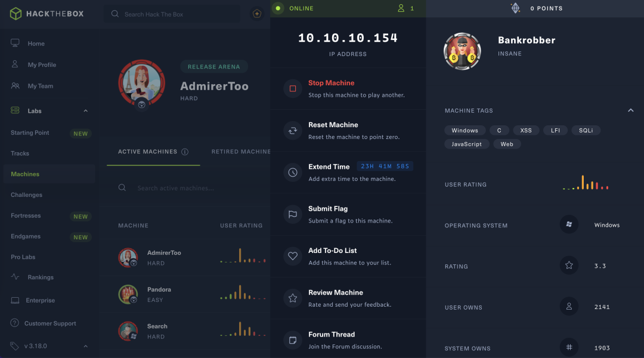Viewport: 644px width, 358px height.
Task: Click the JavaScript machine tag
Action: pyautogui.click(x=466, y=144)
